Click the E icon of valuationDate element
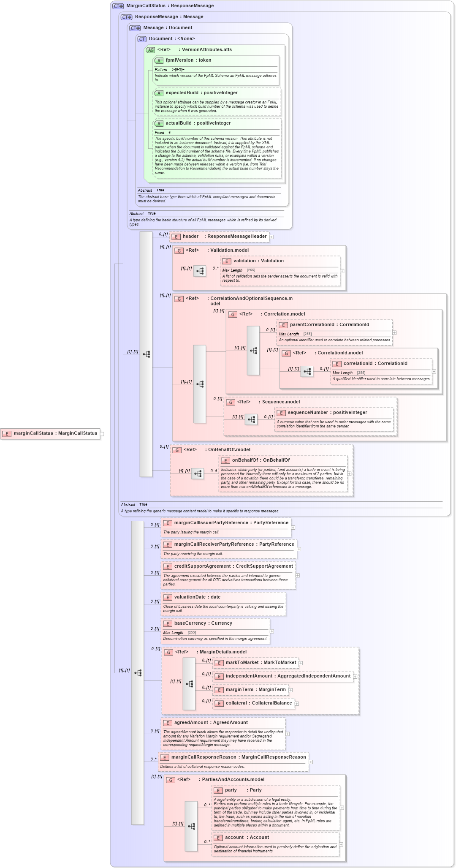This screenshot has height=868, width=456. (168, 598)
